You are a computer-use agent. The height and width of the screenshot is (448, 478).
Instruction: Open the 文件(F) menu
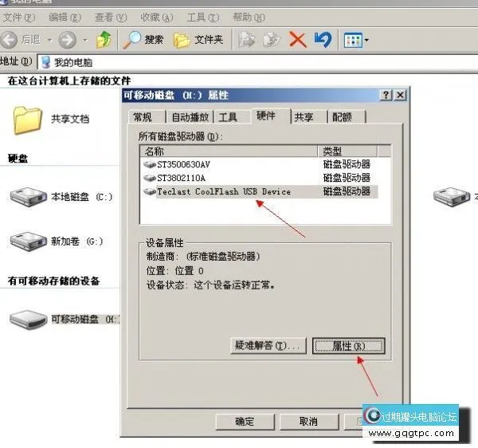coord(19,18)
